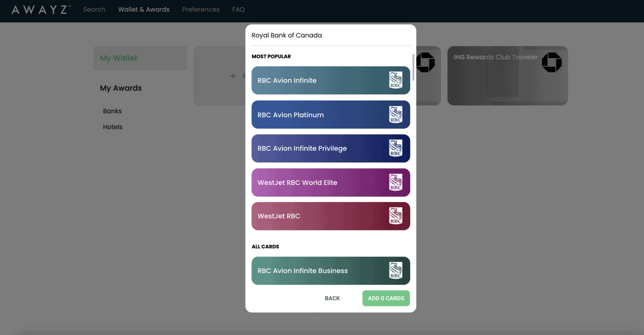Click RBC logo on Avion Infinite Privilege card
This screenshot has width=644, height=335.
[396, 148]
